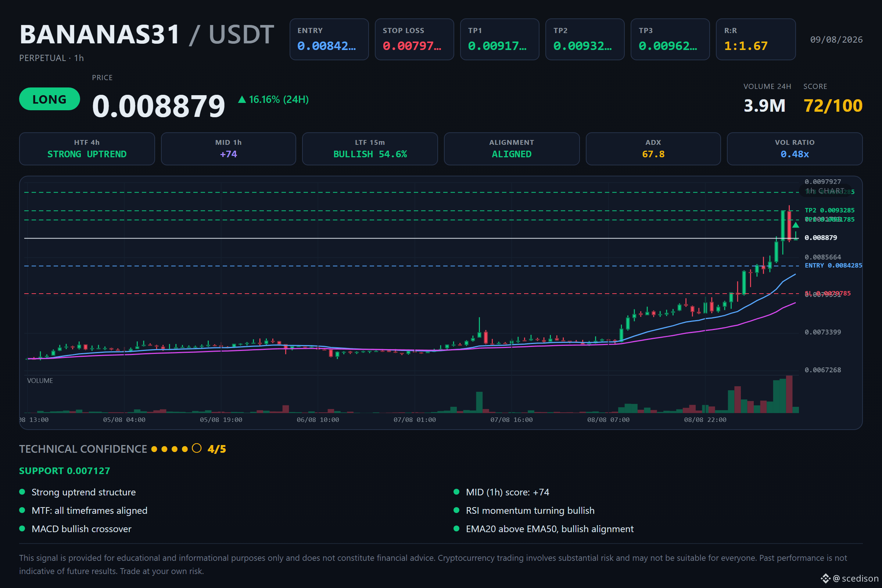Click the VOLUME panel label
Image resolution: width=882 pixels, height=588 pixels.
pos(40,381)
